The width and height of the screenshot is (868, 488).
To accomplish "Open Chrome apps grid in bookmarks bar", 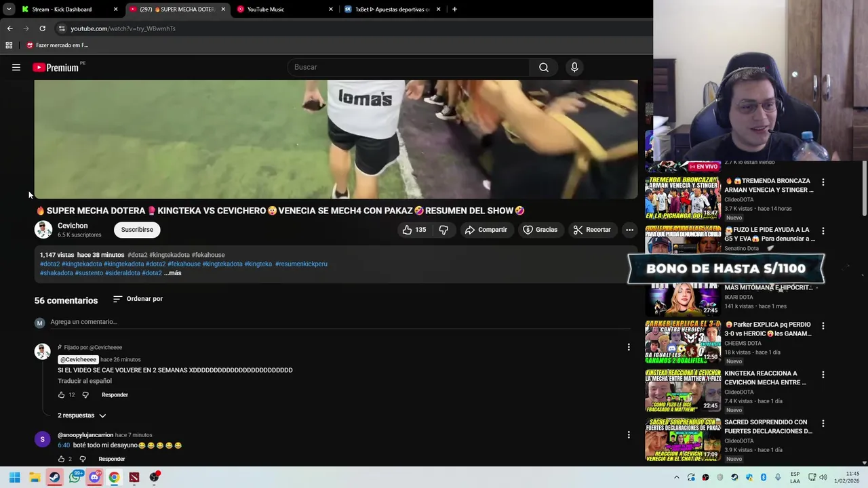I will click(9, 45).
